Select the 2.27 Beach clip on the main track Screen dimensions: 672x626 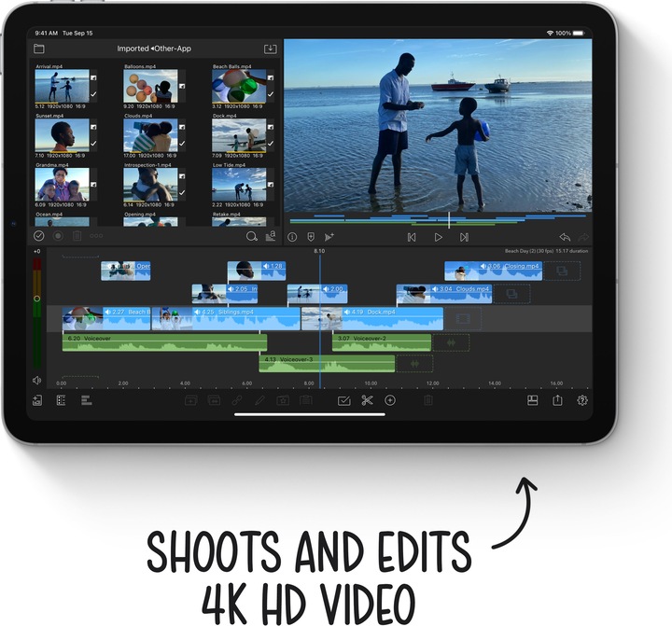106,319
